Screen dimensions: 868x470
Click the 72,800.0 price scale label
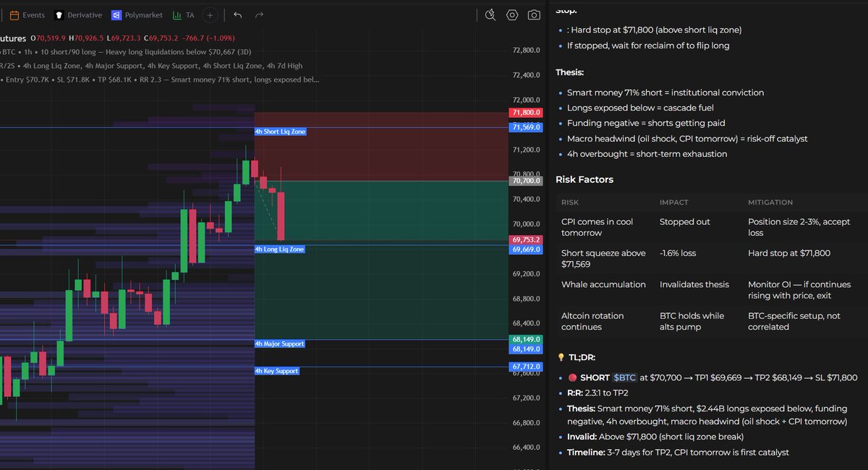[x=526, y=51]
